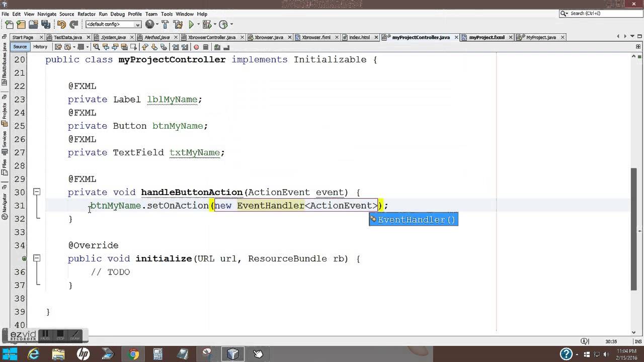Screen dimensions: 644x362
Task: Open Google Chrome from taskbar
Action: click(x=133, y=354)
